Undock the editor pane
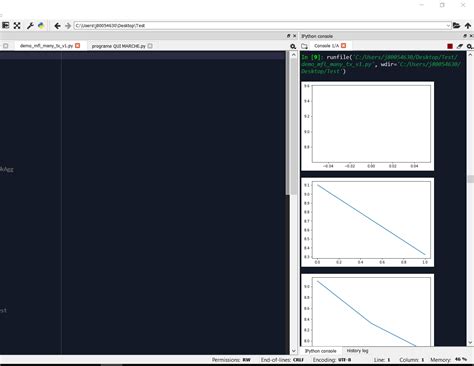 [288, 36]
